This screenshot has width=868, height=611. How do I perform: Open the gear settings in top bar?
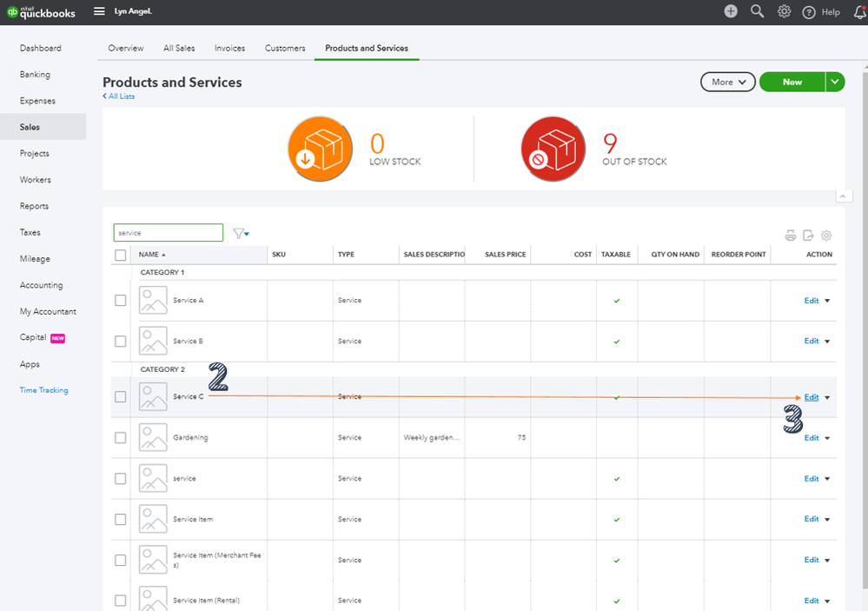coord(784,11)
